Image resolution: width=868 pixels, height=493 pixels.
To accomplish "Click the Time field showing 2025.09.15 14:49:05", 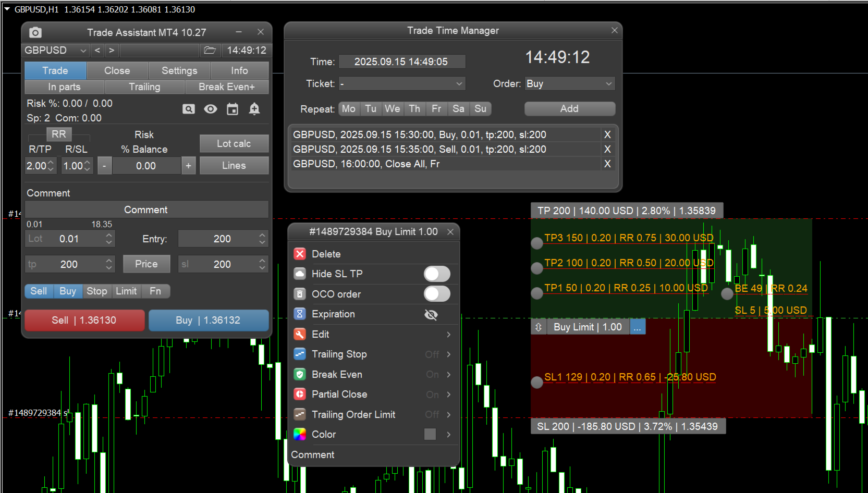I will [402, 61].
